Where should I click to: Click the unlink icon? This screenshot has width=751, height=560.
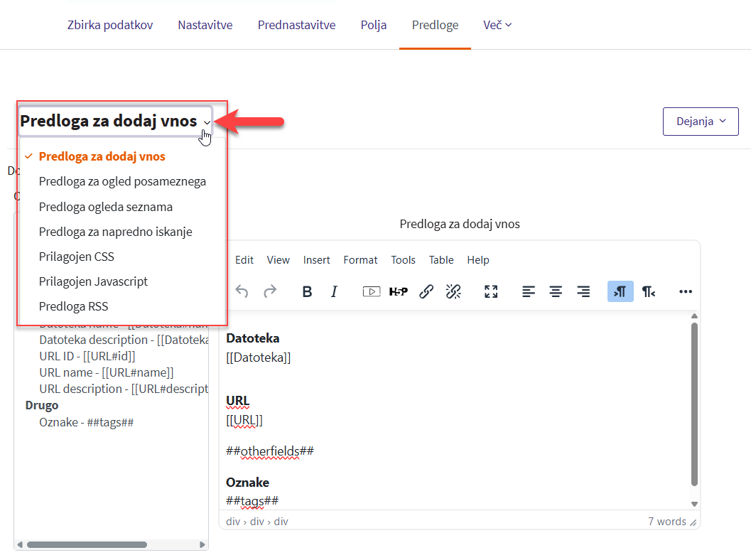[453, 291]
